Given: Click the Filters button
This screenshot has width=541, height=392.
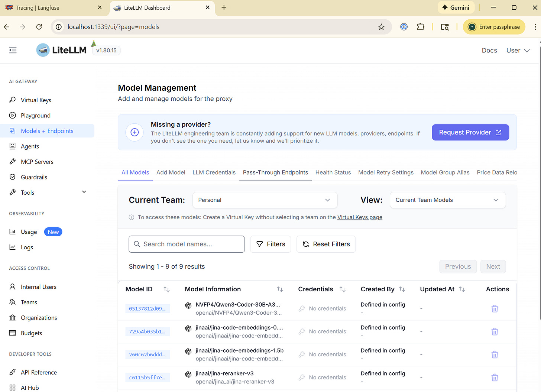Looking at the screenshot, I should click(x=270, y=244).
